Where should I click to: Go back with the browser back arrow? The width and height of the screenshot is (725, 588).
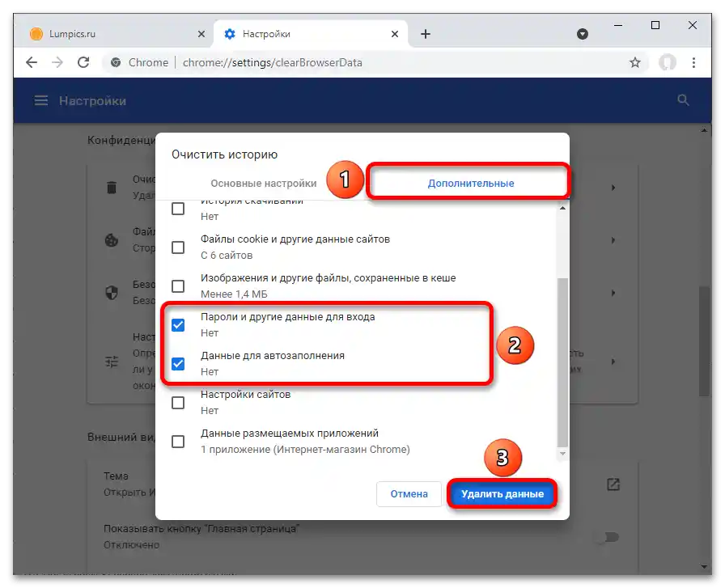[32, 62]
